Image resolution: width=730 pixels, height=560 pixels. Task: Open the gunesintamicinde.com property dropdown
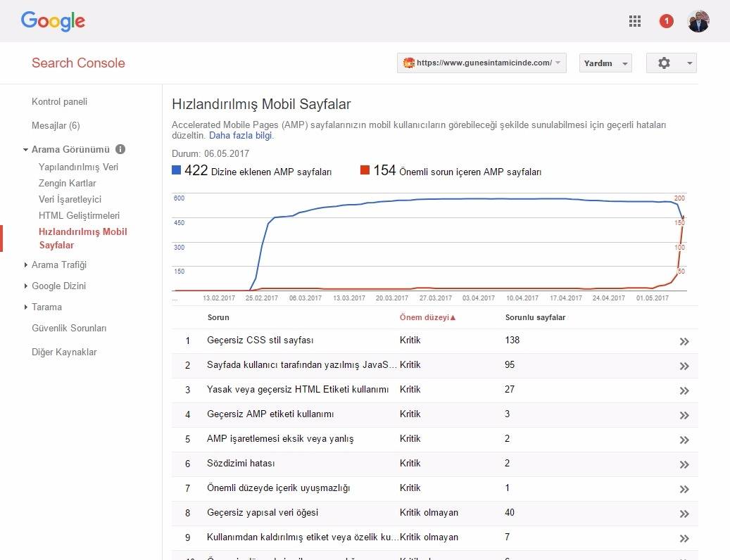pos(482,63)
